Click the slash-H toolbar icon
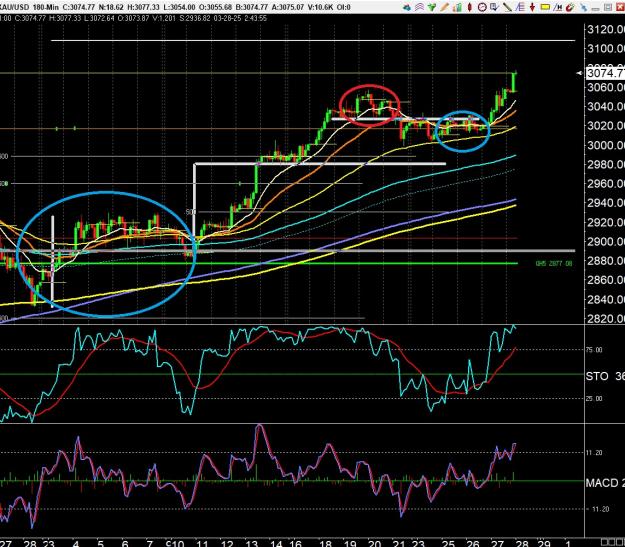Screen dimensions: 625x547 [x=558, y=7]
